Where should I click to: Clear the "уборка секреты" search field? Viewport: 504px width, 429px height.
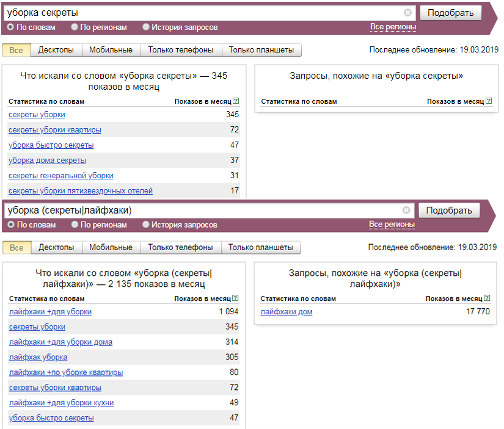click(408, 12)
